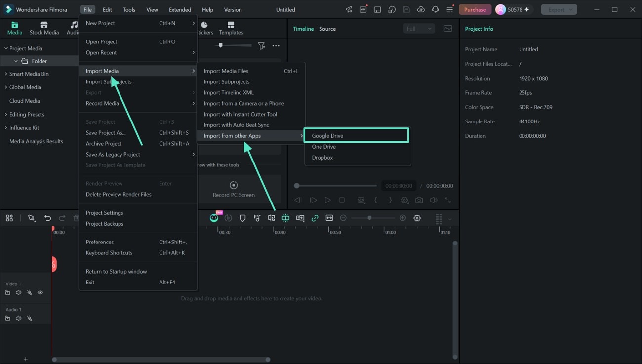The width and height of the screenshot is (642, 364).
Task: Expand the Editing Presets tree item
Action: pos(6,115)
